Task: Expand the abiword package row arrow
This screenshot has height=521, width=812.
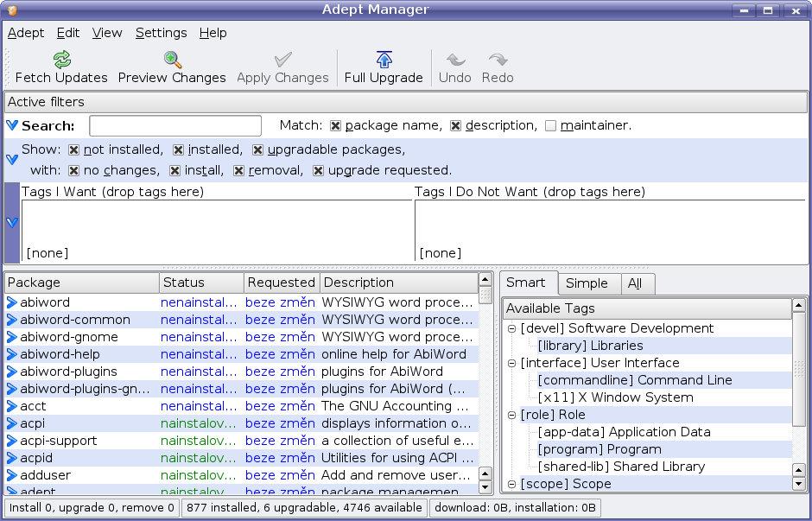Action: point(11,302)
